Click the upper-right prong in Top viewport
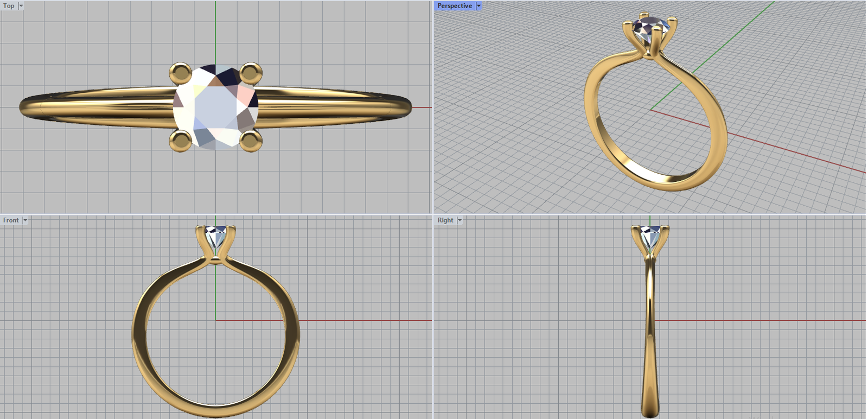868x419 pixels. point(250,73)
